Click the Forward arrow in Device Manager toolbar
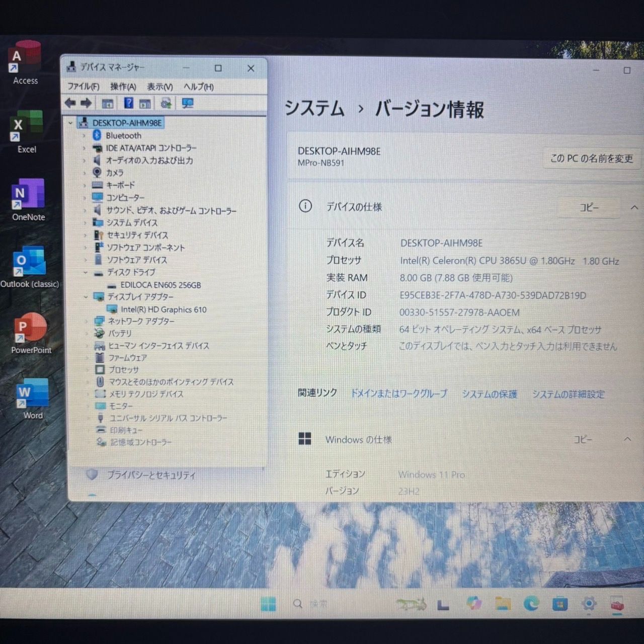 (x=86, y=103)
